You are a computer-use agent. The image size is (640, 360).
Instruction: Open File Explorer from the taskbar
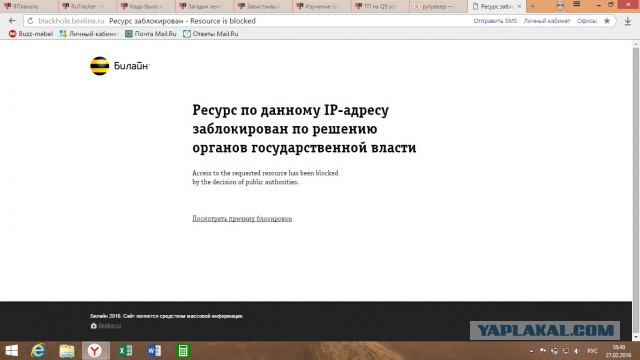tap(67, 351)
